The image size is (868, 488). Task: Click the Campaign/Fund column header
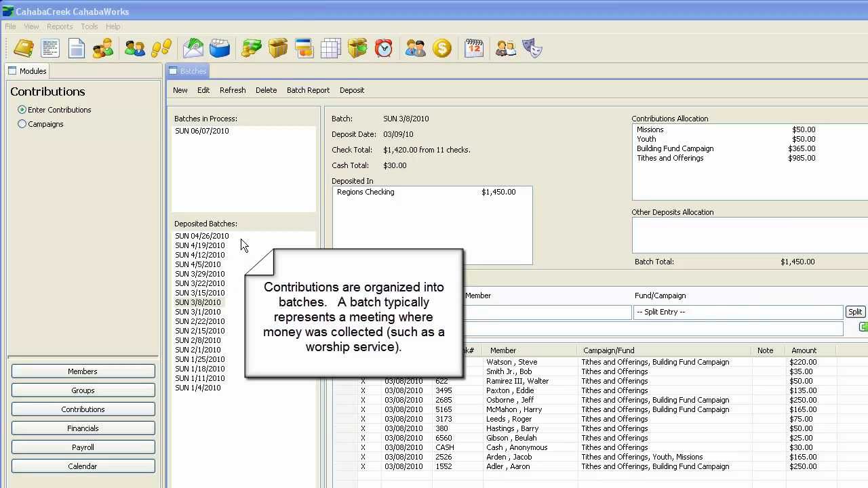(x=665, y=350)
